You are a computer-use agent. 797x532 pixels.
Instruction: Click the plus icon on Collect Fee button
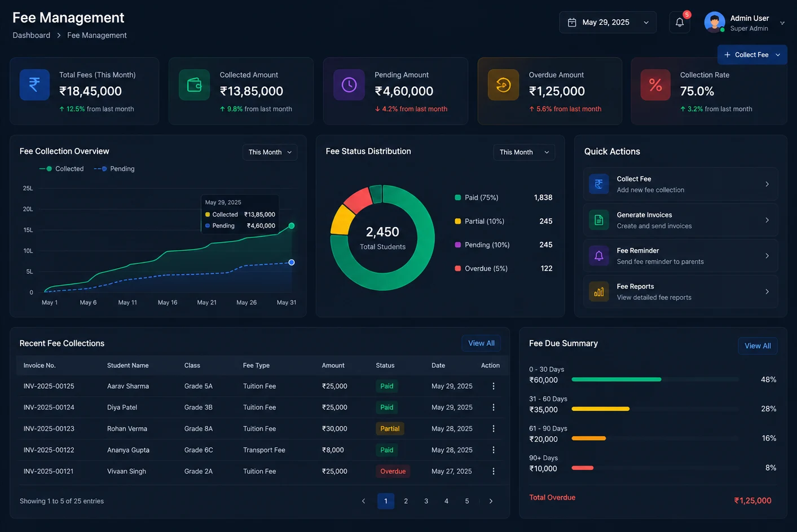(727, 55)
